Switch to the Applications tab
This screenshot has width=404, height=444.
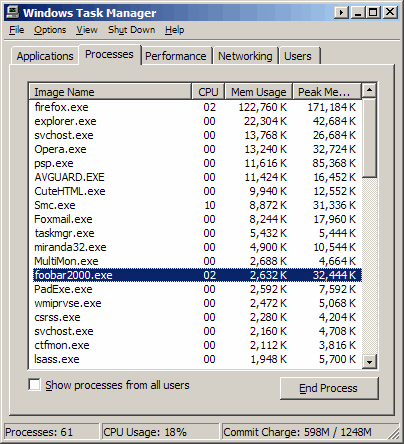click(x=45, y=56)
